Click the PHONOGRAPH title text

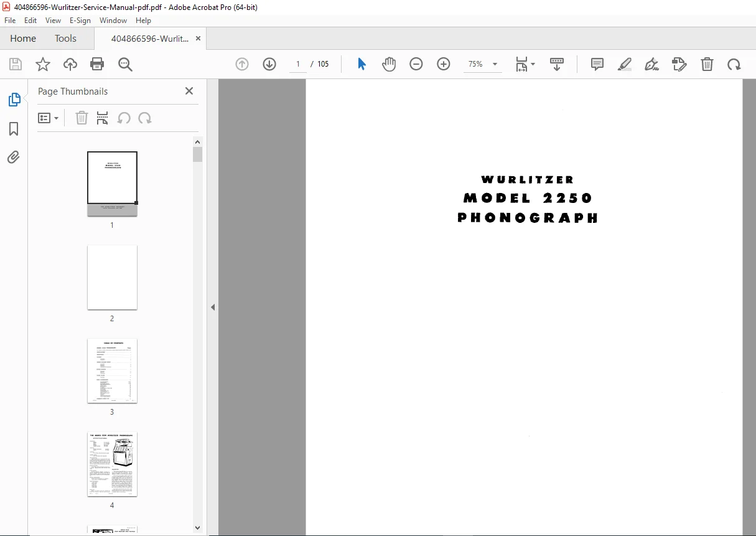click(x=528, y=218)
